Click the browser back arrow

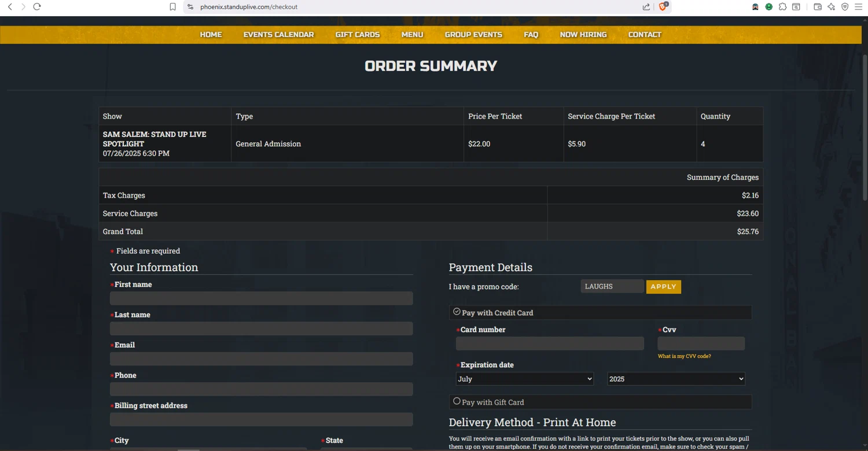[10, 7]
